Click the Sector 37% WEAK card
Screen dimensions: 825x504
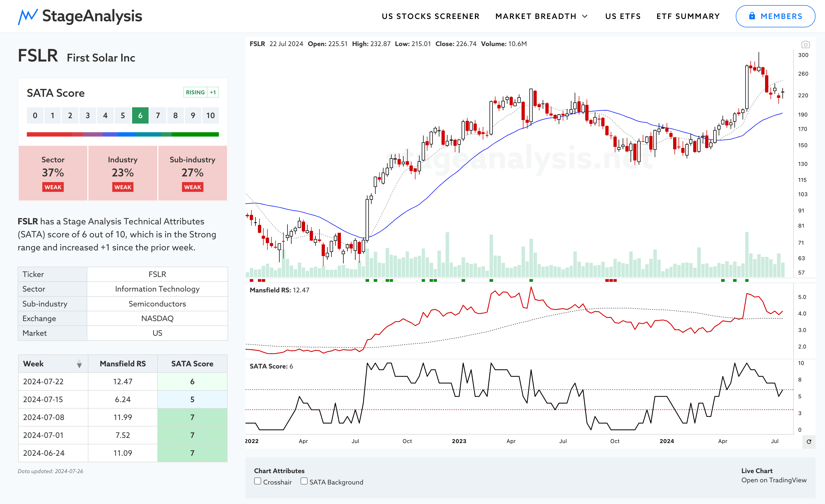pyautogui.click(x=53, y=173)
